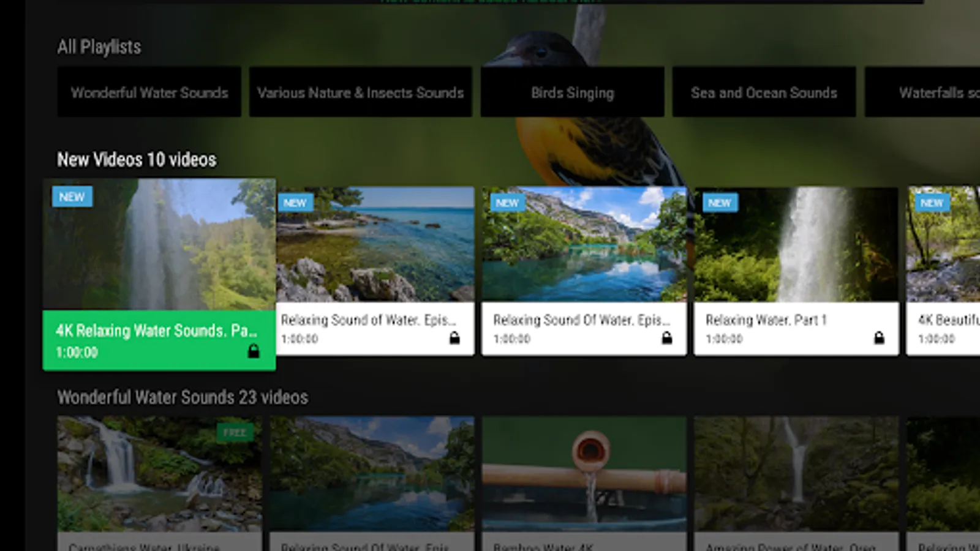Image resolution: width=980 pixels, height=551 pixels.
Task: Click title "4K Beautifu..." in New Videos
Action: (x=949, y=320)
